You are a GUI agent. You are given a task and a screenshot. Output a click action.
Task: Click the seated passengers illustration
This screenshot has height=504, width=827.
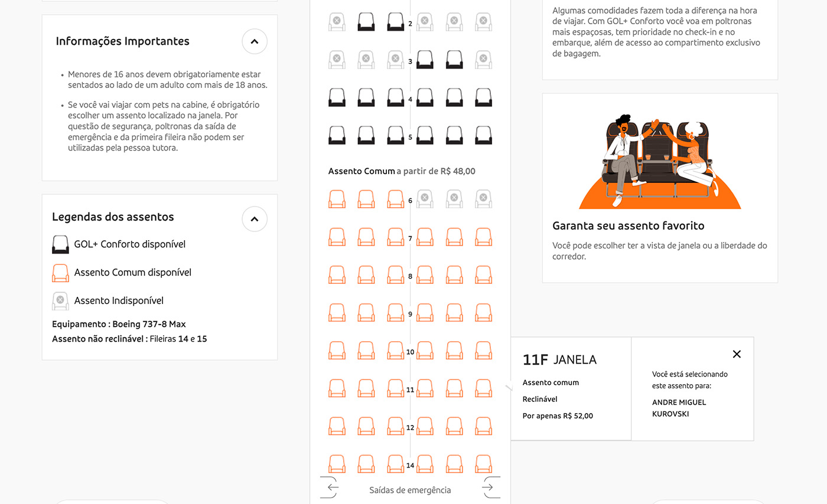click(660, 161)
